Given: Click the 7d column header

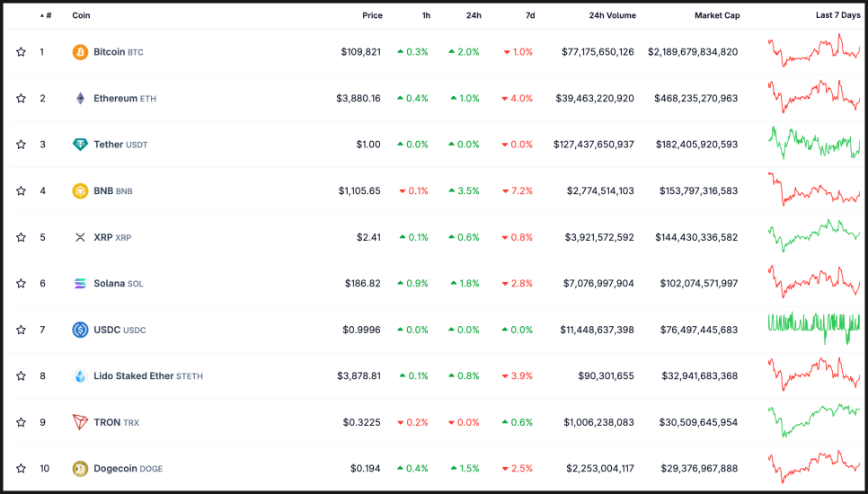Looking at the screenshot, I should click(529, 15).
